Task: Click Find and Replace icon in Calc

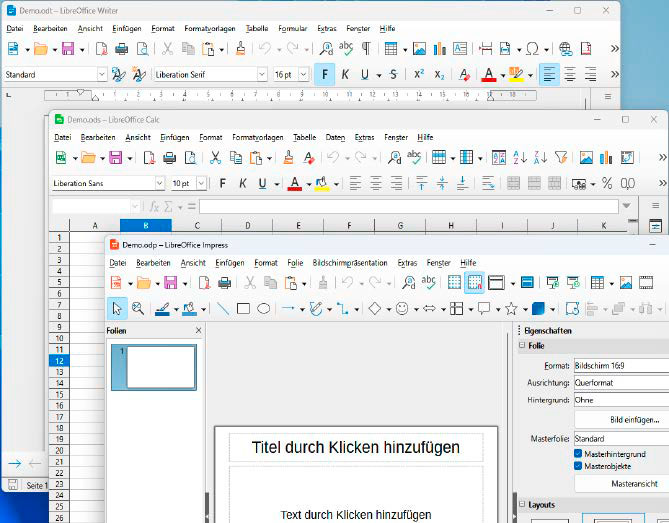Action: [394, 157]
